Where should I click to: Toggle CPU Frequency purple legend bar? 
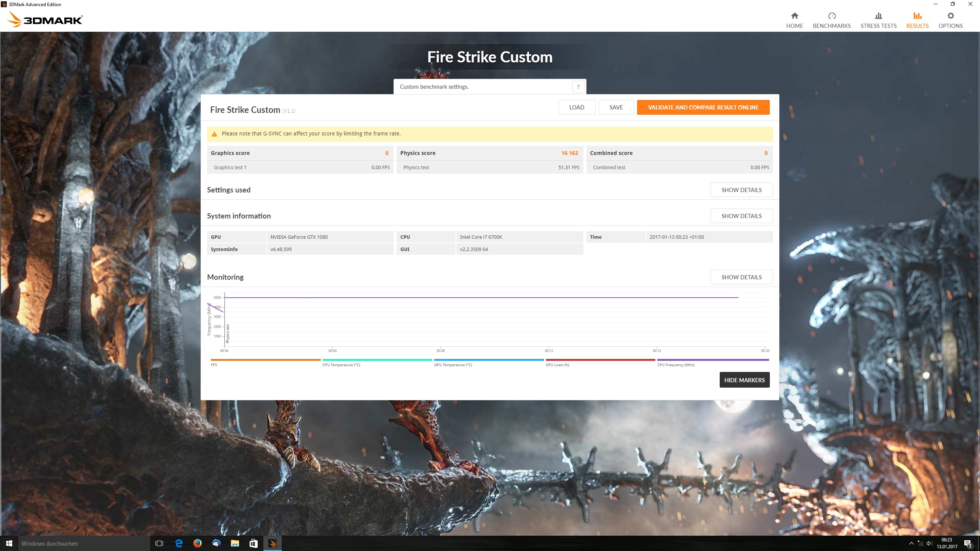[713, 360]
